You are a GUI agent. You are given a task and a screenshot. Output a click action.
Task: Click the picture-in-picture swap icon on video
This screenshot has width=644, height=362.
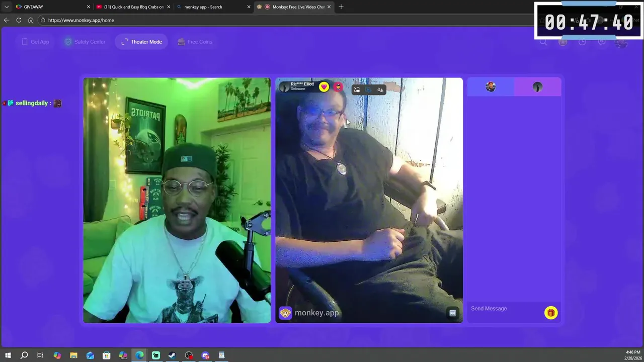pos(357,89)
